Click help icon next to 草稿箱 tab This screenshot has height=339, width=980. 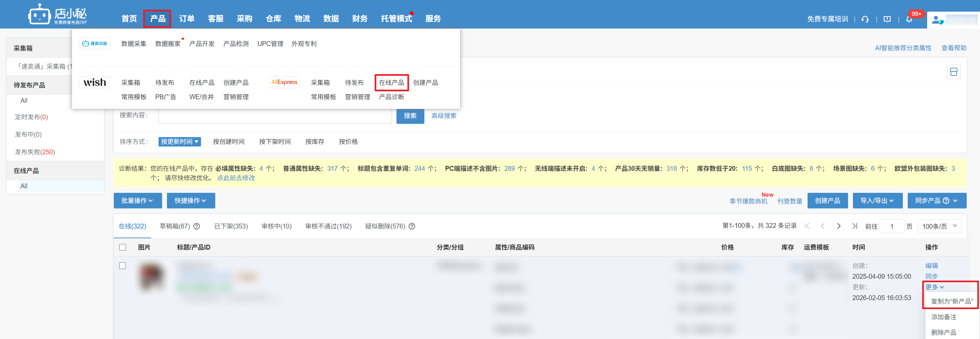(197, 227)
